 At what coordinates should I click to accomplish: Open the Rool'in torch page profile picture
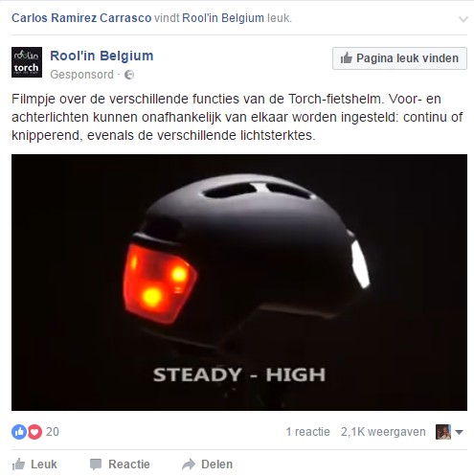pos(27,62)
